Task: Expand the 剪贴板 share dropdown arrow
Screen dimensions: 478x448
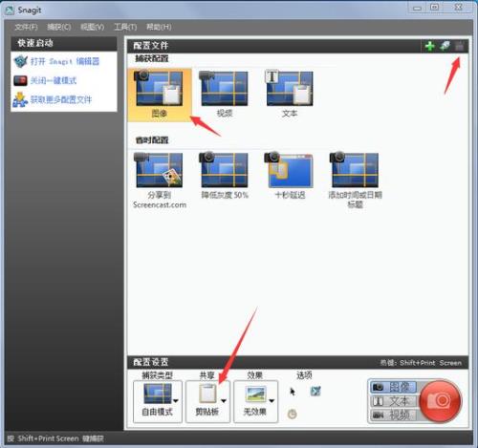Action: (x=224, y=400)
